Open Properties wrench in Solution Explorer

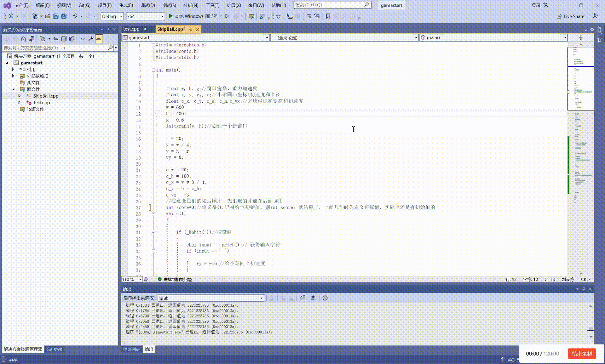point(91,39)
